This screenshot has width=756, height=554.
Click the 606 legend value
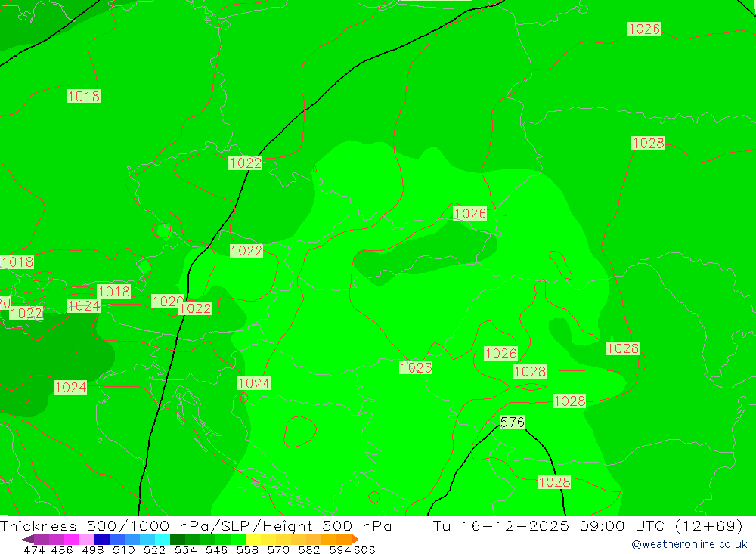coord(364,549)
